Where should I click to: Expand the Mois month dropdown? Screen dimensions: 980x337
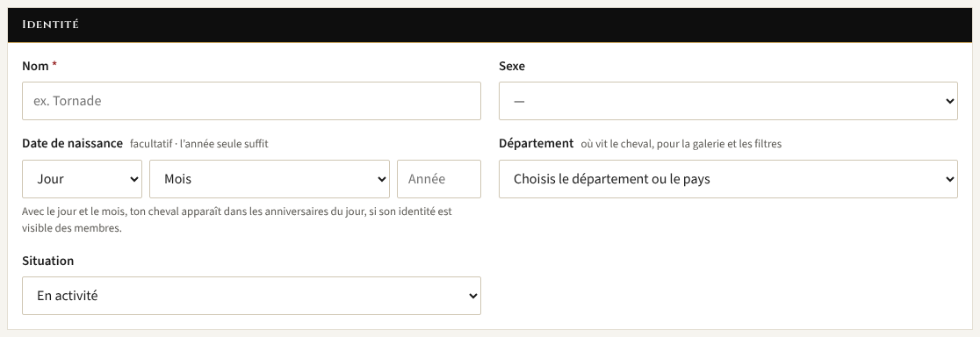pyautogui.click(x=270, y=179)
